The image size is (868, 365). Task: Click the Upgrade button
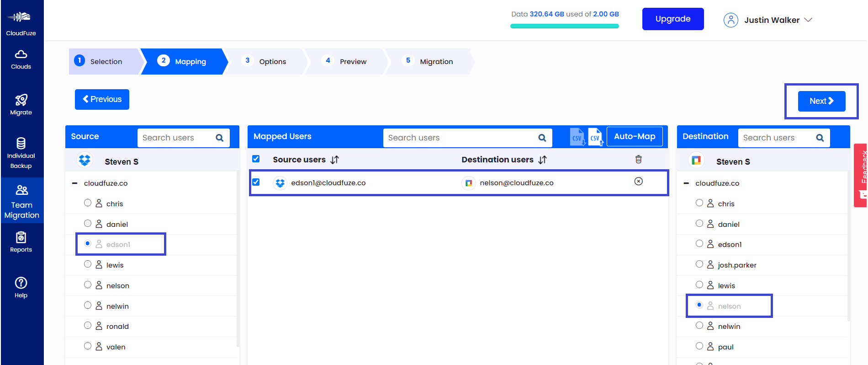click(x=673, y=19)
